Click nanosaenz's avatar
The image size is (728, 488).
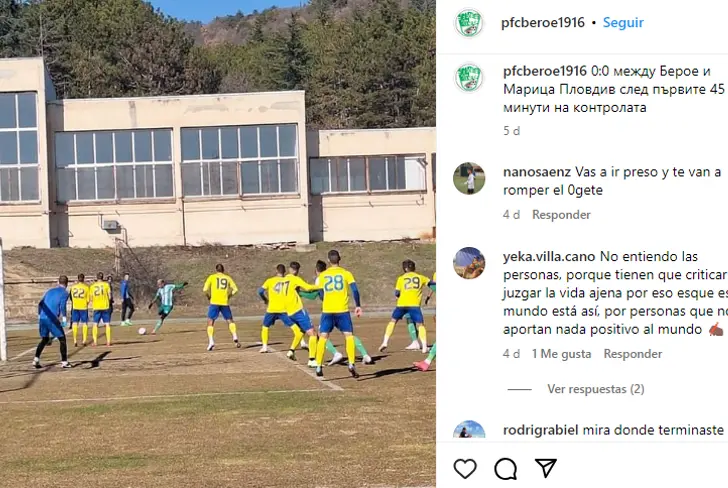point(469,178)
